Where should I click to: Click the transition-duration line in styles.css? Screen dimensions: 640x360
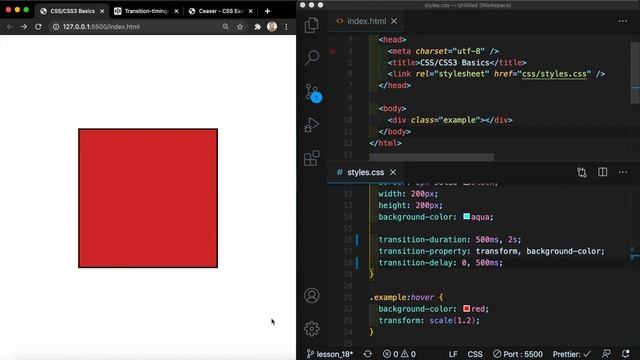tap(450, 240)
